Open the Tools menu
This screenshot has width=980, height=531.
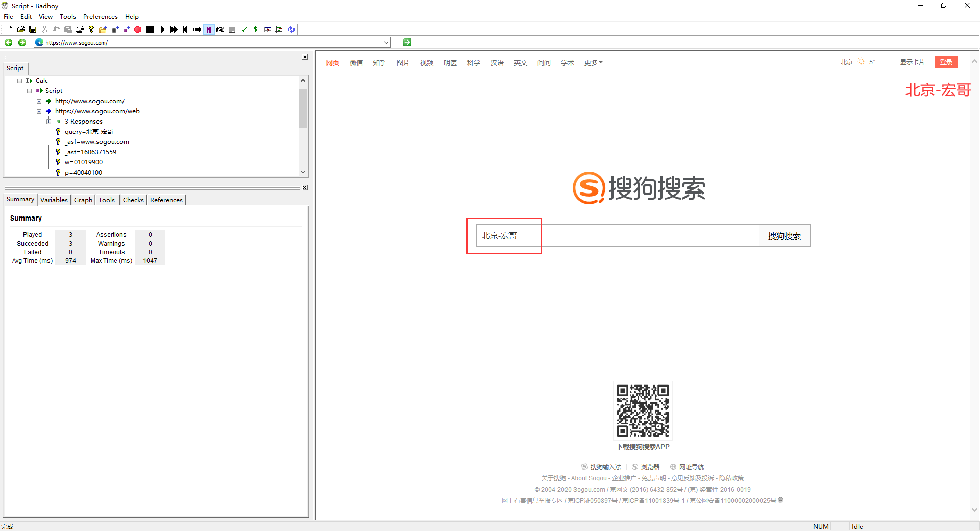pos(68,16)
